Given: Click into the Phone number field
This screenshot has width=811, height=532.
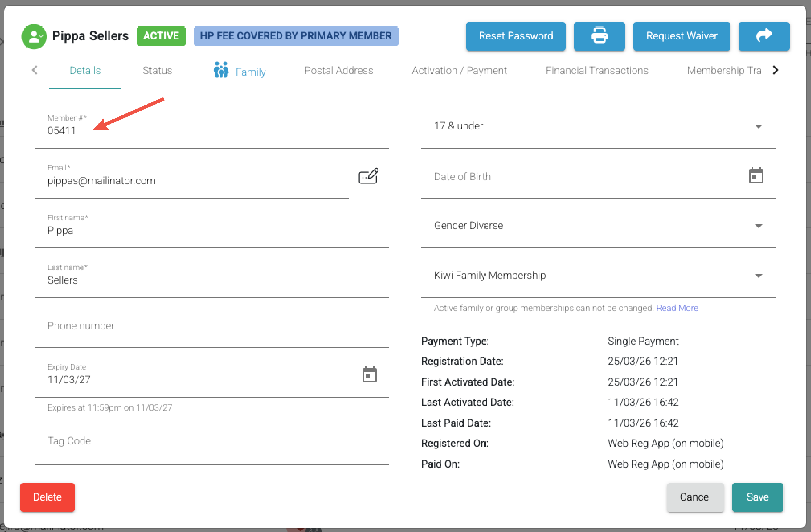Looking at the screenshot, I should pos(211,326).
